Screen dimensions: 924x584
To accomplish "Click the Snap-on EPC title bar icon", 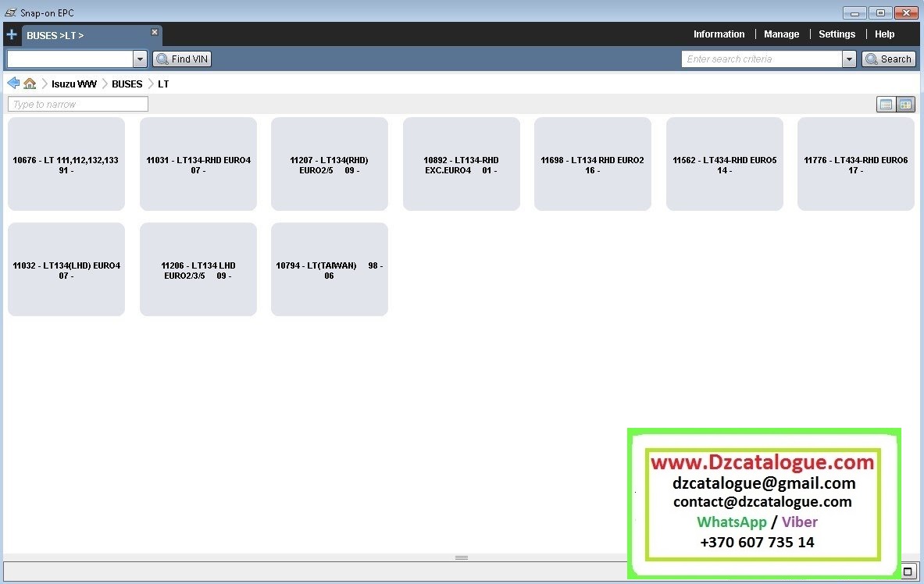I will click(11, 12).
